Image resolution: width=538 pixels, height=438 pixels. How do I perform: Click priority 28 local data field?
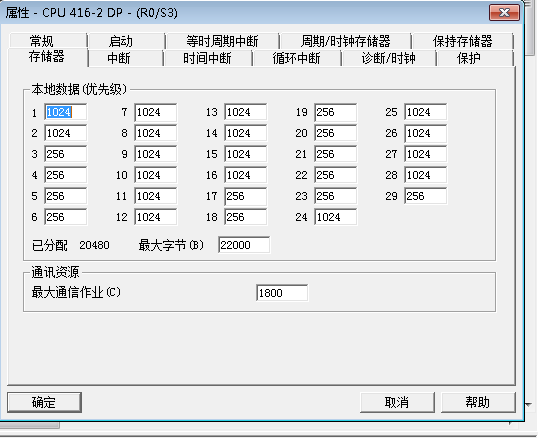coord(425,175)
